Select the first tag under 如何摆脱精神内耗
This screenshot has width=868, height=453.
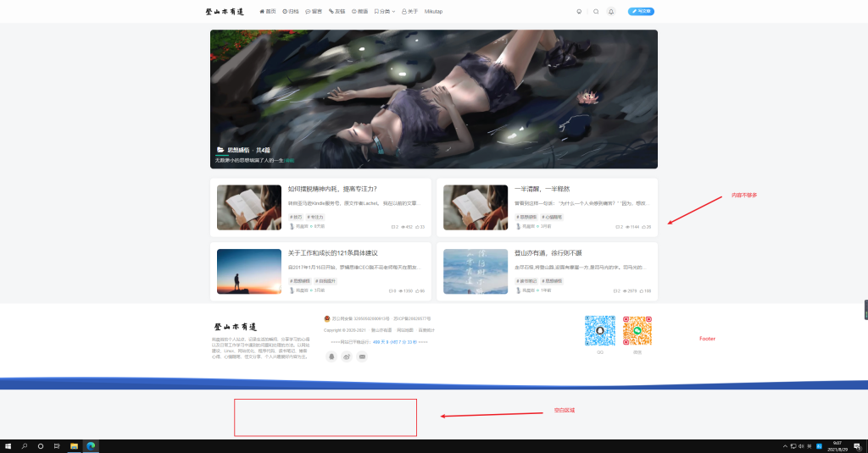point(296,217)
